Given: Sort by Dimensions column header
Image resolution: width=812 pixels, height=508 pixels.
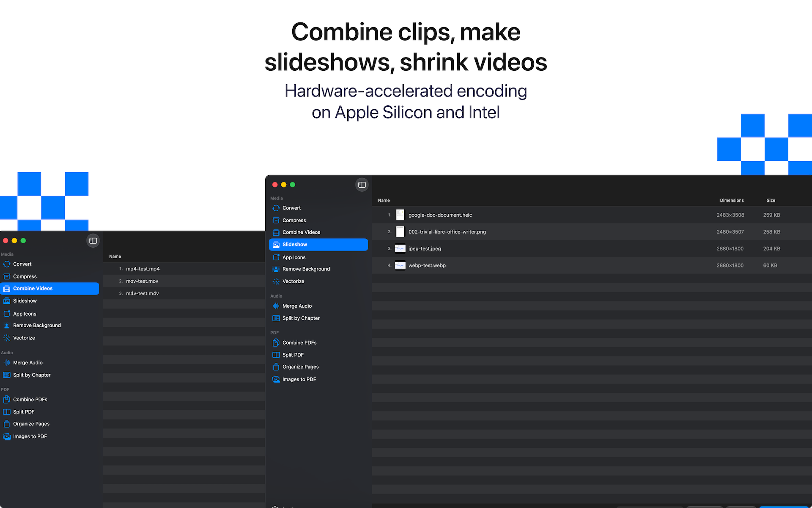Looking at the screenshot, I should click(x=732, y=200).
